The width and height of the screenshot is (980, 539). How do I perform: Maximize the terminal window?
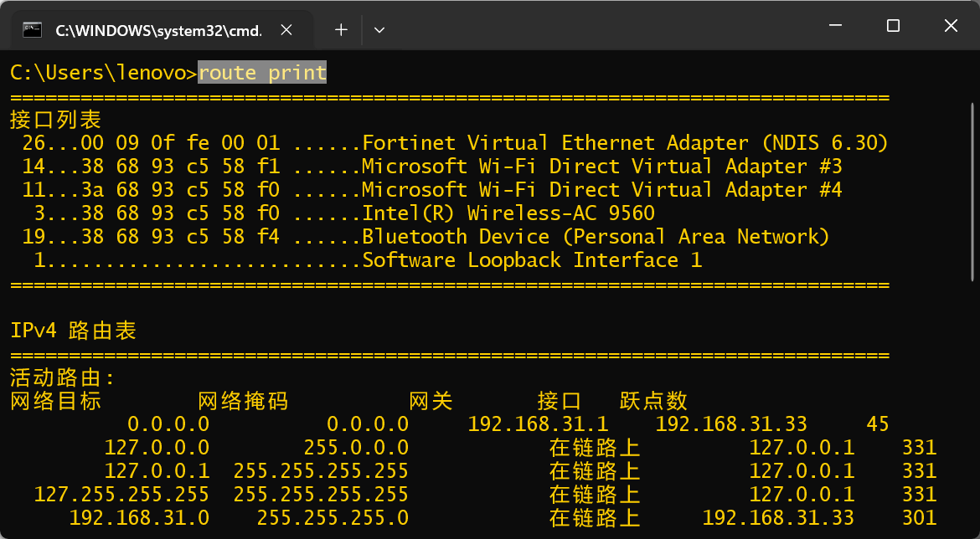893,26
